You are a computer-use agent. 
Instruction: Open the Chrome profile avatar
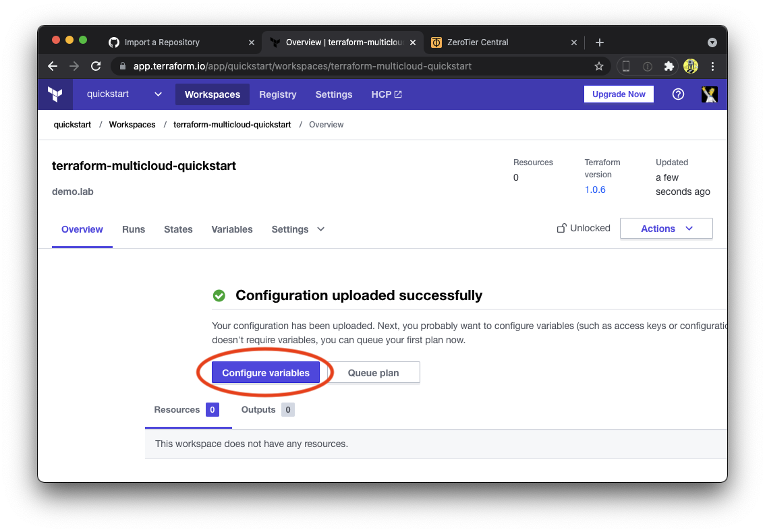[x=690, y=66]
